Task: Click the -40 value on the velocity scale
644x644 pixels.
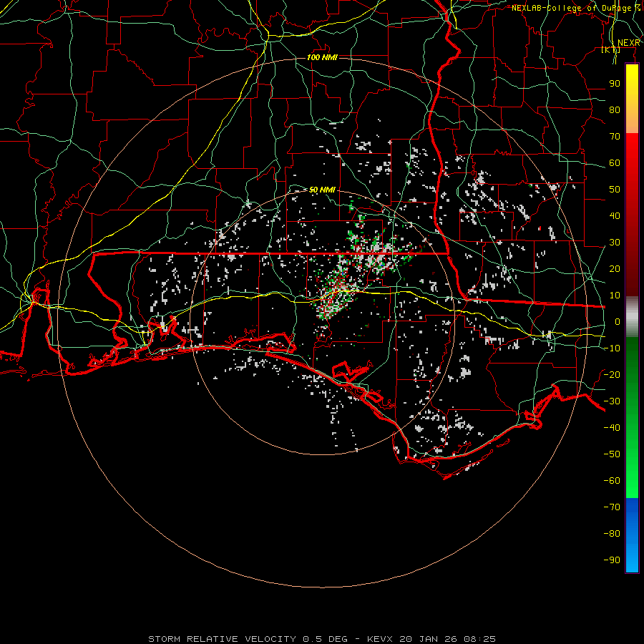Action: point(612,428)
